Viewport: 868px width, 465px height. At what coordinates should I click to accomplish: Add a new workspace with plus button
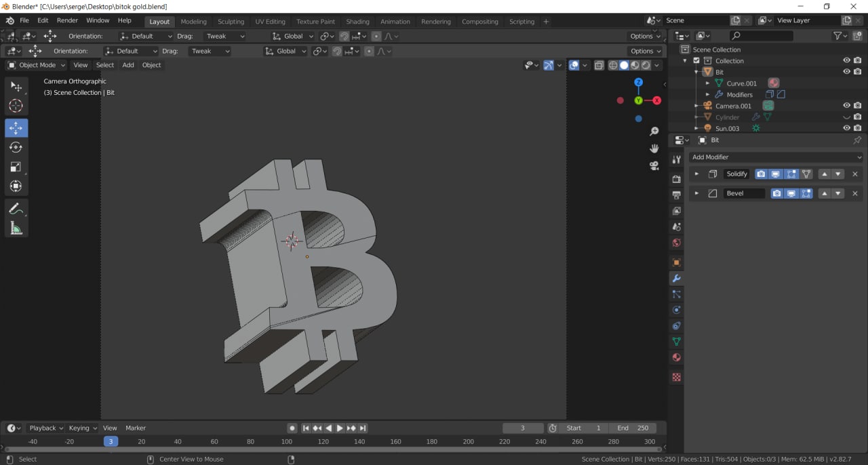(546, 22)
